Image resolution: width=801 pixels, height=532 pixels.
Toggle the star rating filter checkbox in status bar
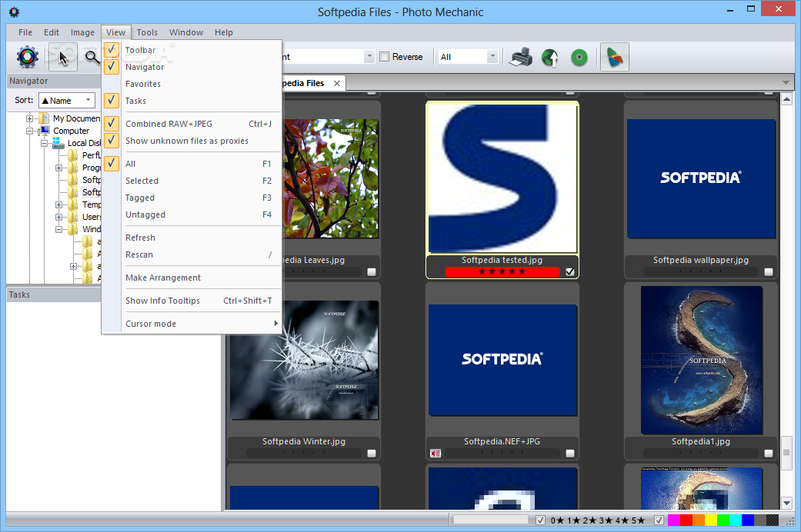[540, 520]
